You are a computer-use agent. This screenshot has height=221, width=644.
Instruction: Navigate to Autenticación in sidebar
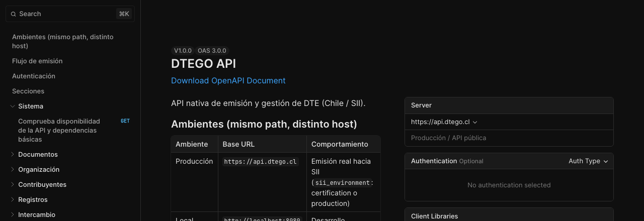pos(34,76)
